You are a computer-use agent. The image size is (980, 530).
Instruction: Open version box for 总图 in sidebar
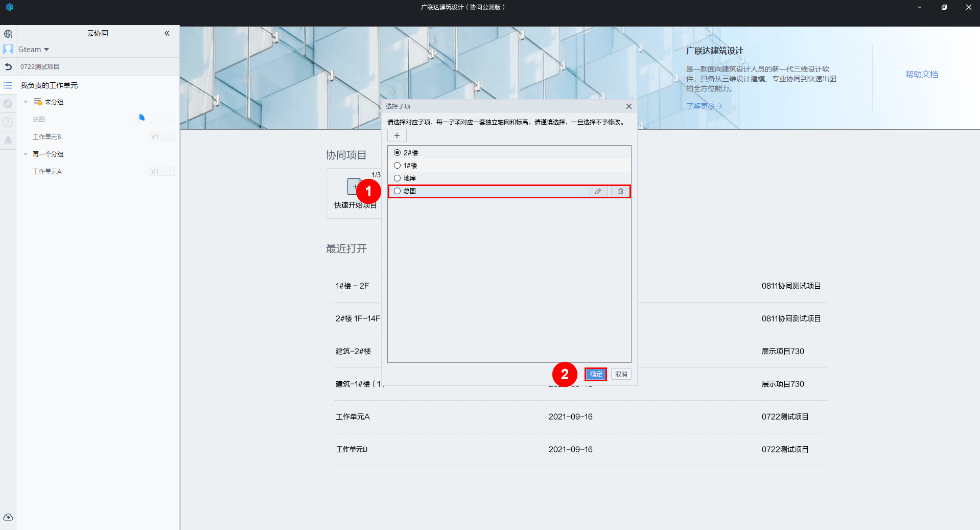pos(162,119)
